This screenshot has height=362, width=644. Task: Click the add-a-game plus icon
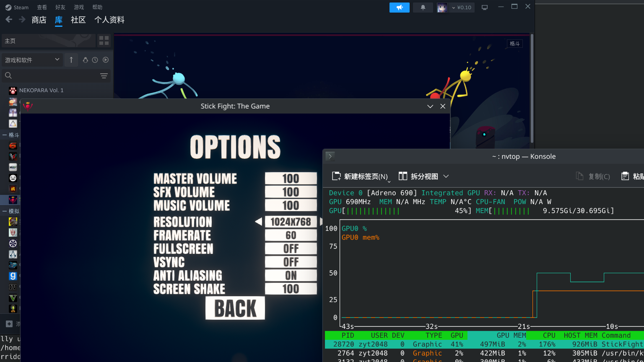click(x=9, y=324)
